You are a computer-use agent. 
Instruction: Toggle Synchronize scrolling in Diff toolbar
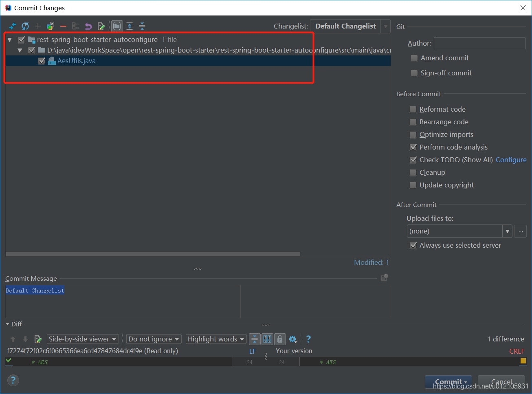[267, 339]
